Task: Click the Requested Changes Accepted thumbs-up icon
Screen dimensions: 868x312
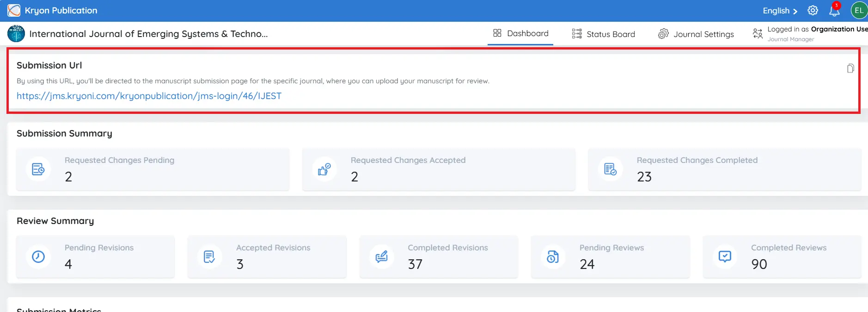Action: (324, 169)
